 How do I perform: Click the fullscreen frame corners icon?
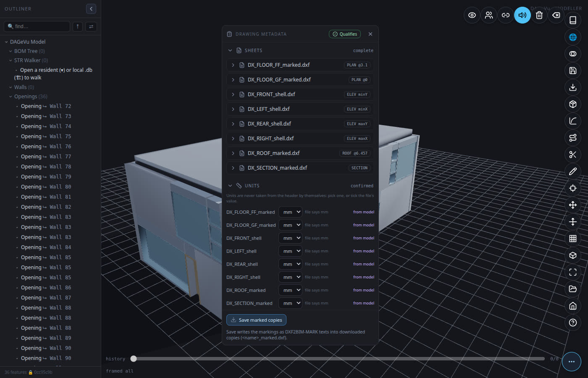click(573, 272)
